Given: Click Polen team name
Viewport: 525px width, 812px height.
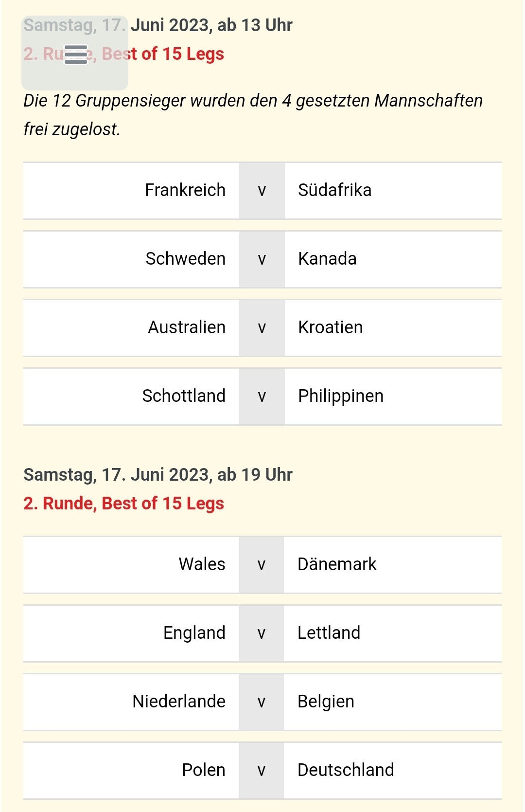Looking at the screenshot, I should tap(203, 770).
